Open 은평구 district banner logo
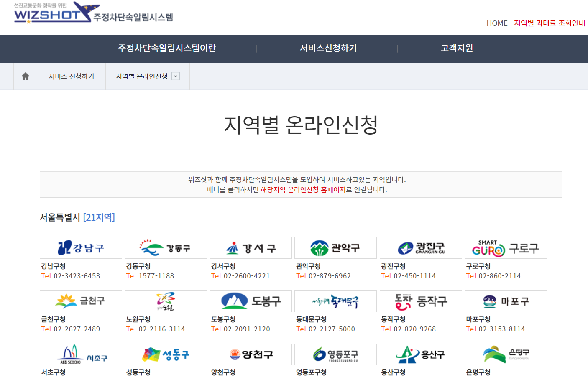Image resolution: width=588 pixels, height=377 pixels. pos(506,354)
